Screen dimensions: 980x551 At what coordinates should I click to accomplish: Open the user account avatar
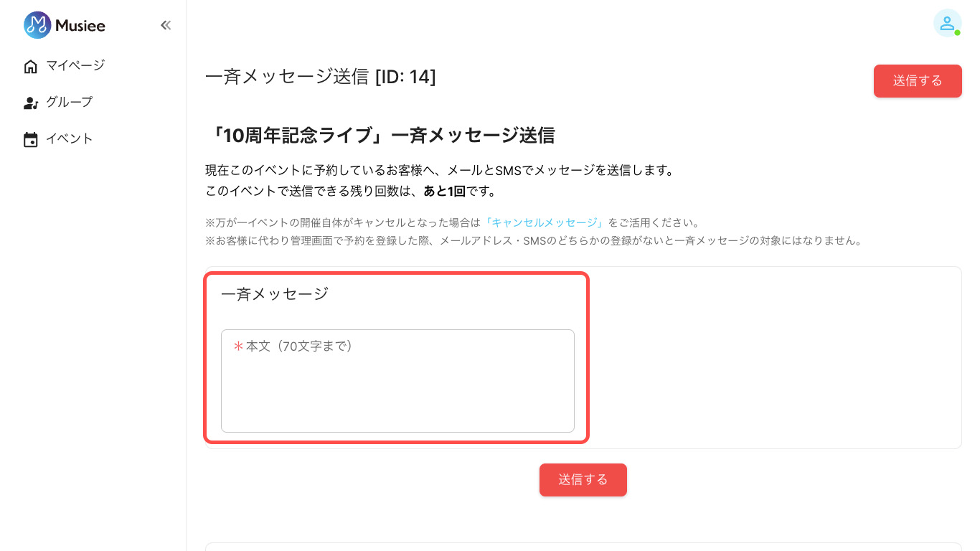(x=946, y=23)
